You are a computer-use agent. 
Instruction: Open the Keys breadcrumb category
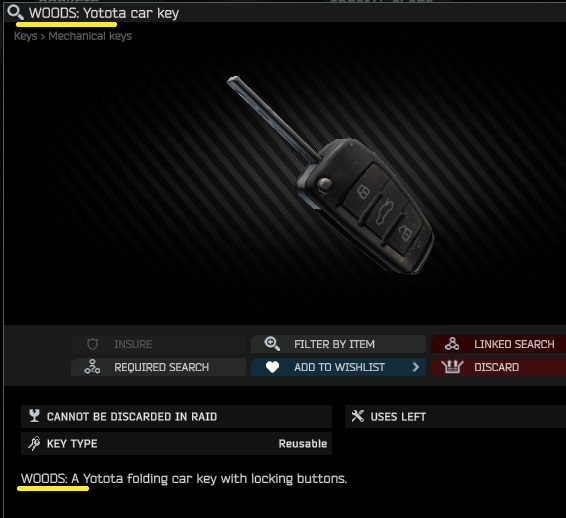pos(26,36)
